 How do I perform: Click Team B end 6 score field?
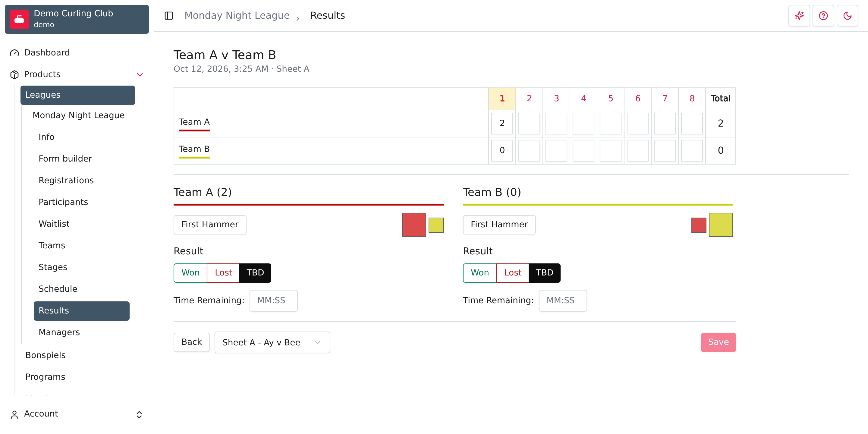tap(637, 151)
